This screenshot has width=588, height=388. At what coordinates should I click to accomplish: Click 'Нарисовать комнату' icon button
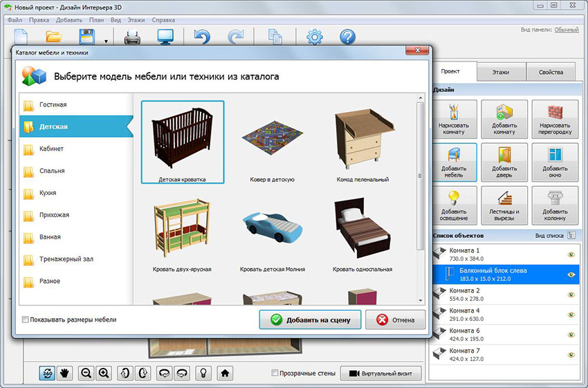click(453, 120)
